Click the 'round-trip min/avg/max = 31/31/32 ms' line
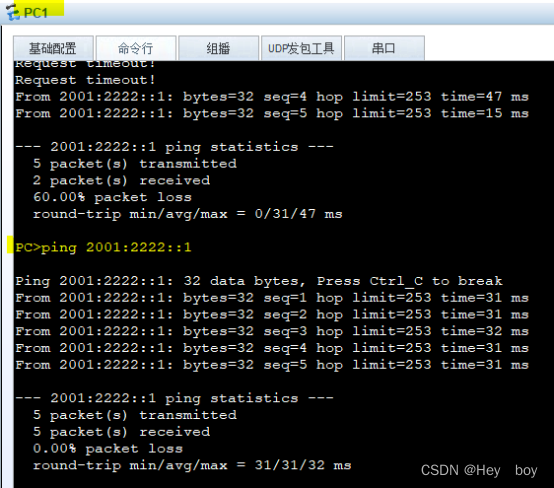 [192, 465]
